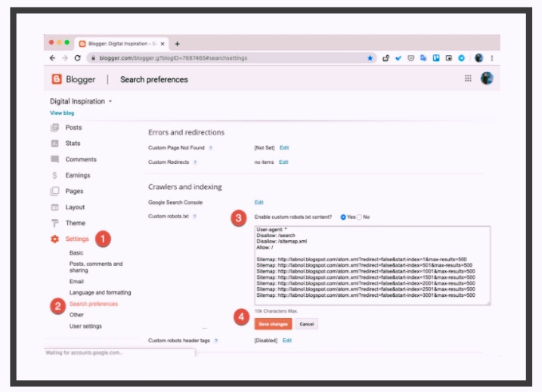Reload the Blogger page
The height and width of the screenshot is (392, 542).
pyautogui.click(x=77, y=58)
